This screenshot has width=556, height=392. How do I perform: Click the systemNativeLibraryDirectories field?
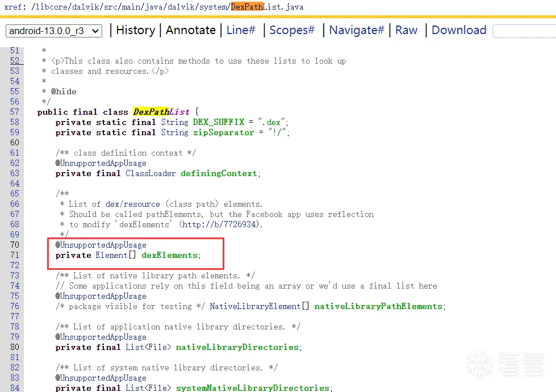253,388
